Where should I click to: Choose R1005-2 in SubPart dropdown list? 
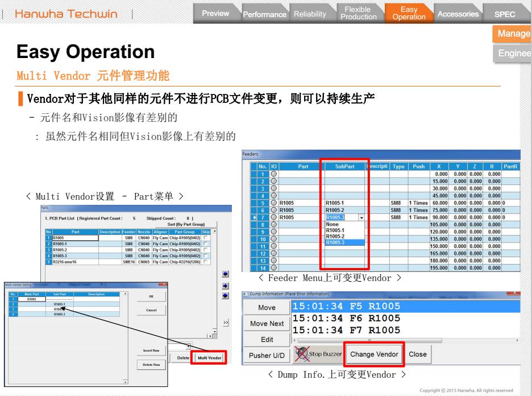[x=344, y=236]
